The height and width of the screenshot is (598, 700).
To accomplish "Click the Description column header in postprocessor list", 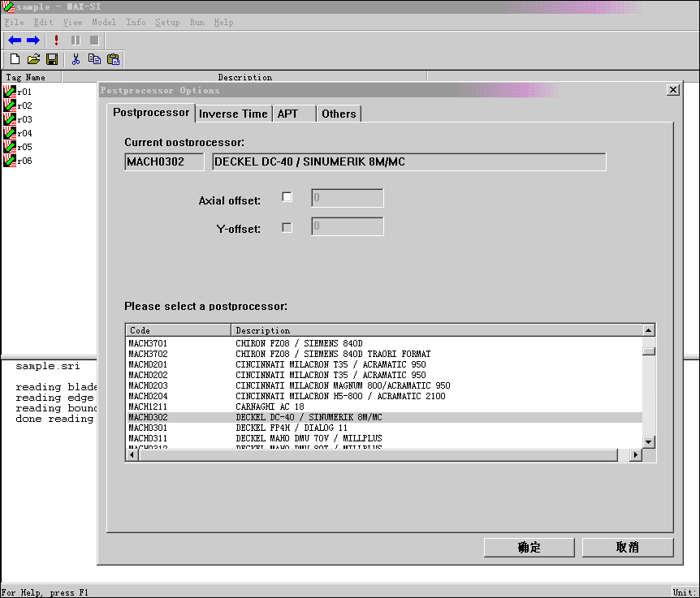I will pyautogui.click(x=437, y=330).
